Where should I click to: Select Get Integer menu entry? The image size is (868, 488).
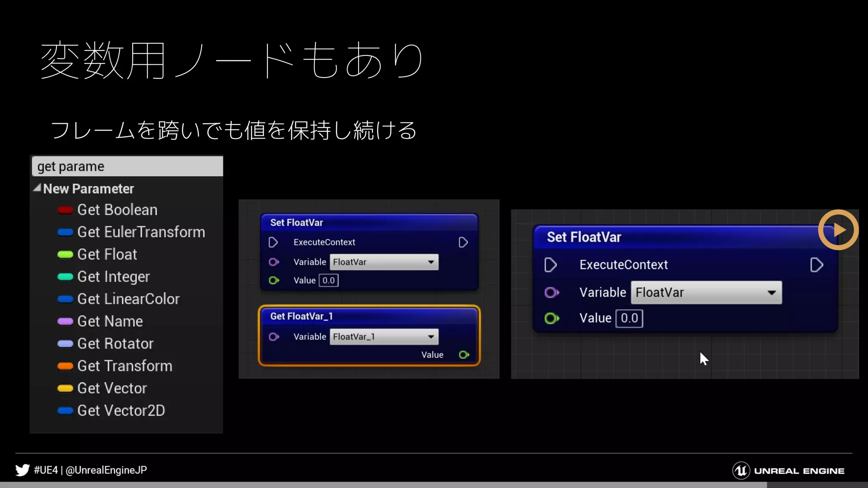[114, 277]
